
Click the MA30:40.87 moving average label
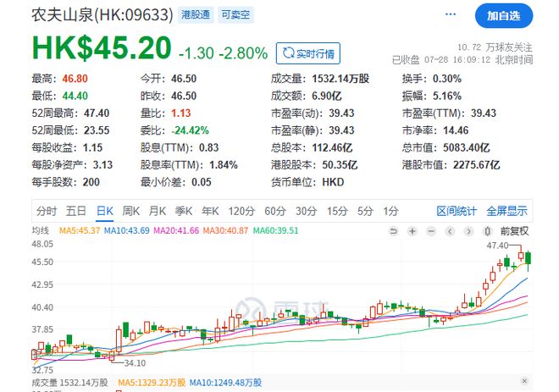point(225,230)
